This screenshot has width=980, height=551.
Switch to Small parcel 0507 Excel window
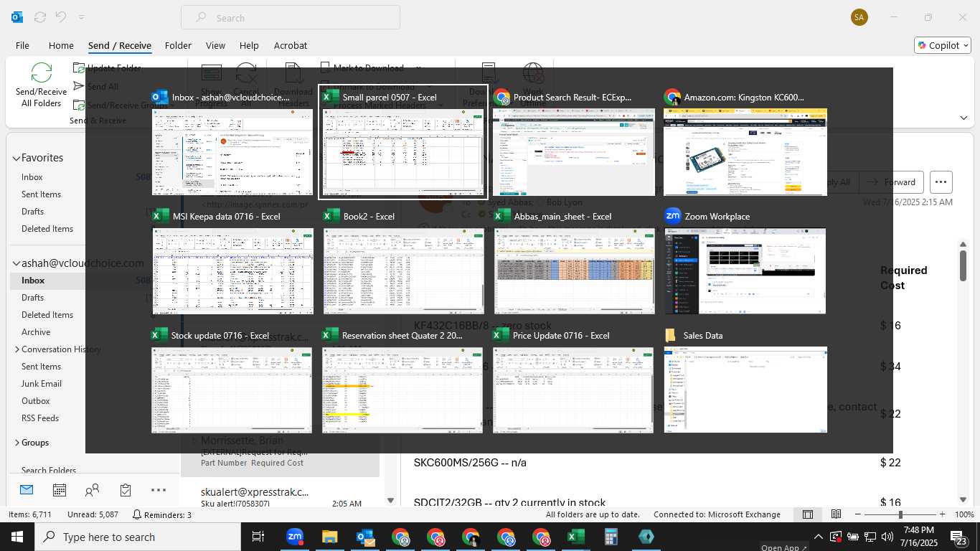(x=403, y=142)
